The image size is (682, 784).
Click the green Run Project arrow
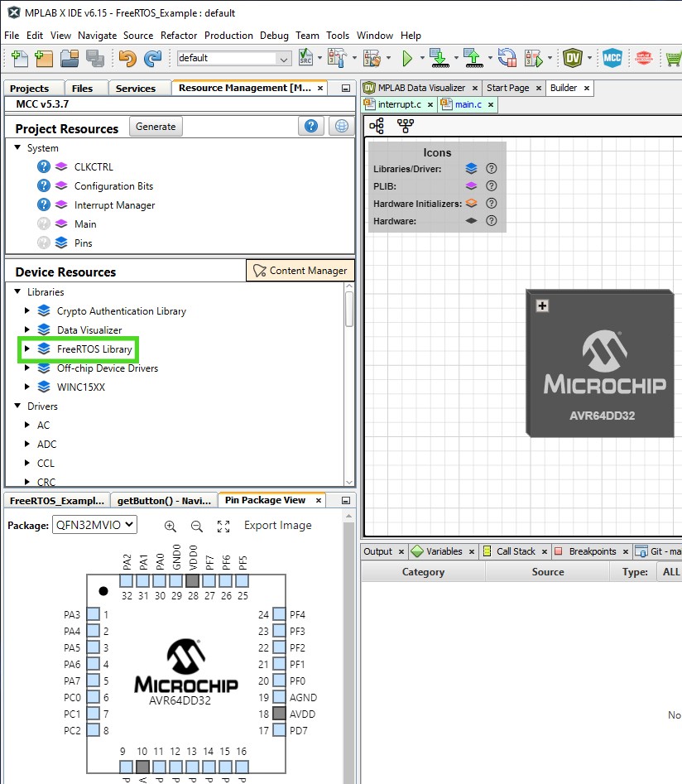point(407,58)
